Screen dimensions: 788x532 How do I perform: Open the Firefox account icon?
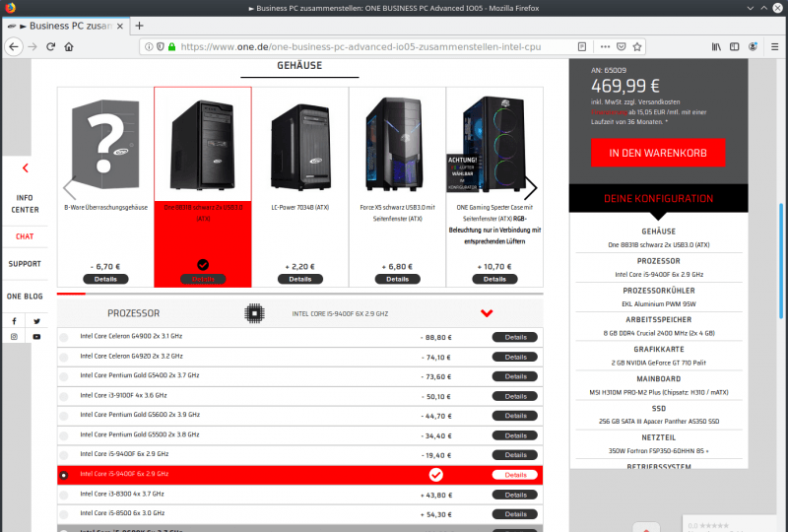tap(753, 46)
